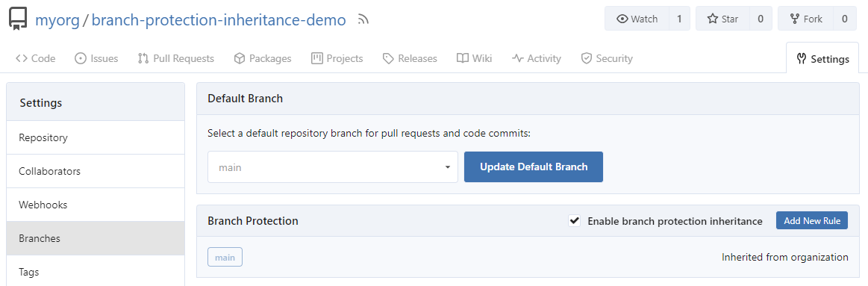The width and height of the screenshot is (868, 286).
Task: Click the 'Branch Protection' heading
Action: click(253, 221)
